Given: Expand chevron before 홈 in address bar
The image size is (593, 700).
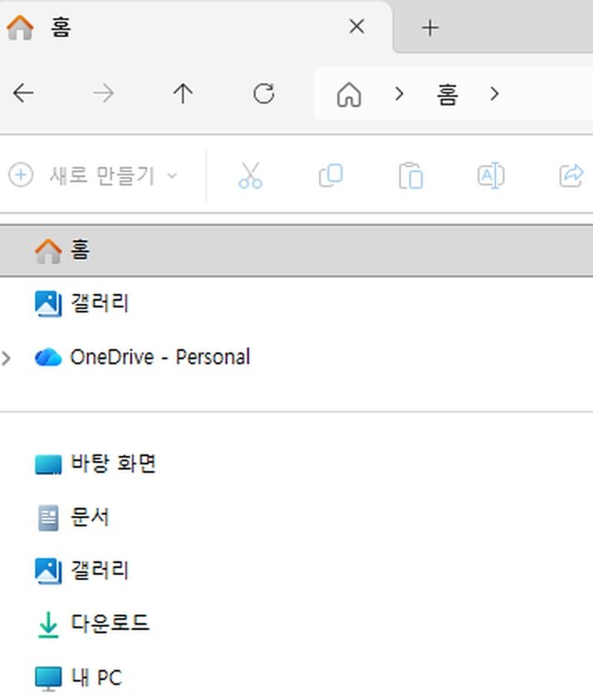Looking at the screenshot, I should pyautogui.click(x=399, y=94).
